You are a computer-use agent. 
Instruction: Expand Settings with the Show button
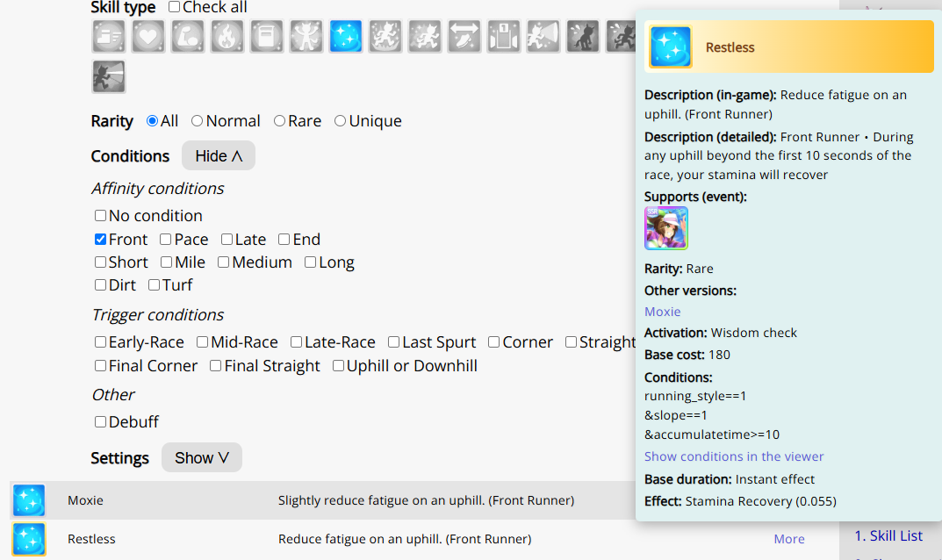(x=202, y=458)
